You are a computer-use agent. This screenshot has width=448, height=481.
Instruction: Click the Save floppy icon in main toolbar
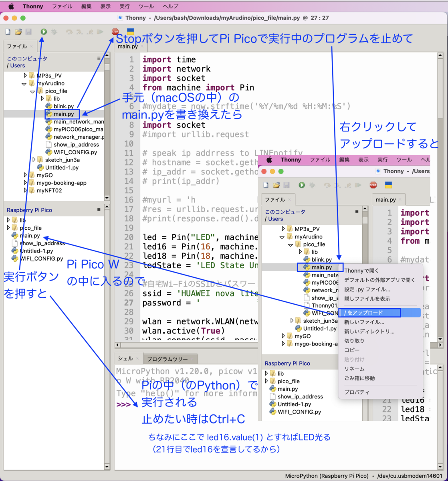pyautogui.click(x=28, y=31)
